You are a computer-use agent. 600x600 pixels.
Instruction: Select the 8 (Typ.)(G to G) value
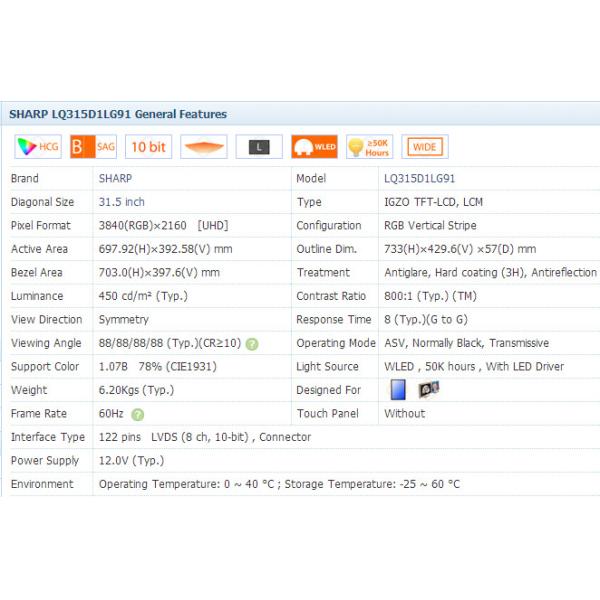[426, 320]
